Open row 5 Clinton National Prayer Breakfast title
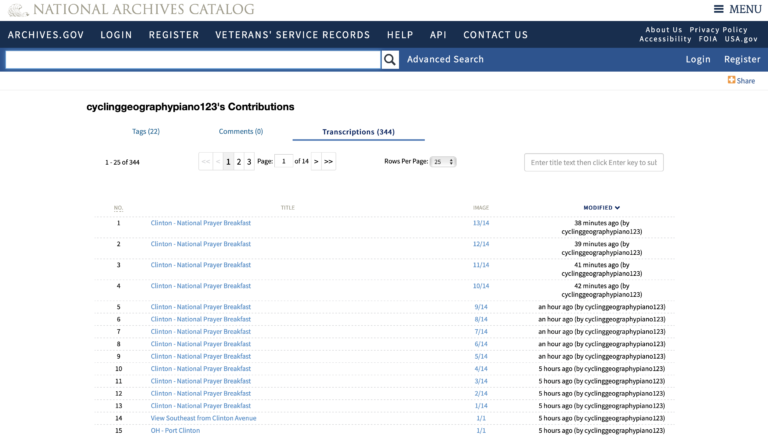The width and height of the screenshot is (768, 436). click(x=200, y=307)
